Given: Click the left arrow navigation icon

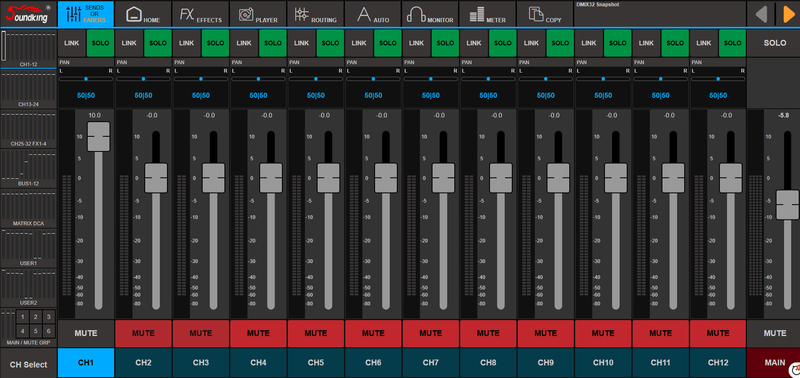Looking at the screenshot, I should (761, 14).
